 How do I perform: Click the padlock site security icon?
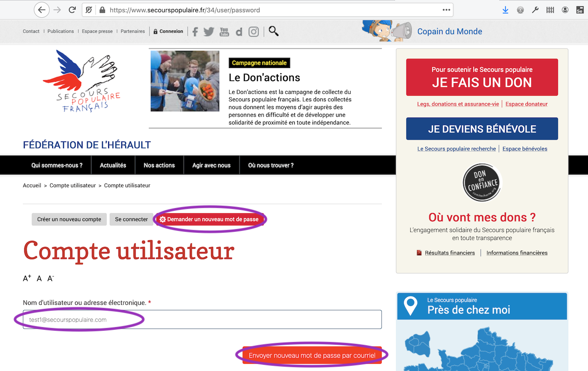tap(103, 10)
